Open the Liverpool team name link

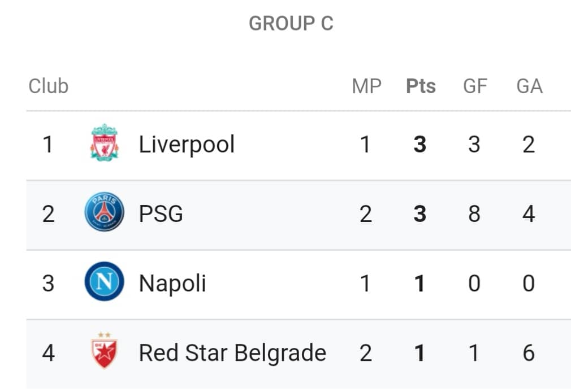[187, 145]
